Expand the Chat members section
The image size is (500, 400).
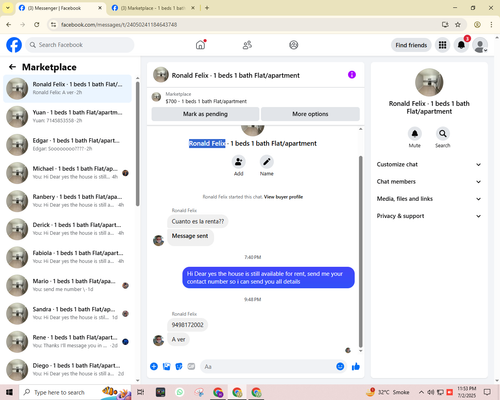(429, 182)
